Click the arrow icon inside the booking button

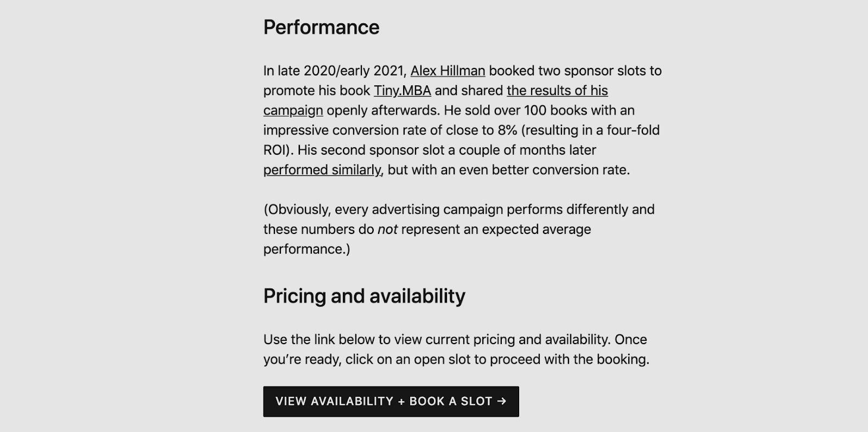pos(502,401)
